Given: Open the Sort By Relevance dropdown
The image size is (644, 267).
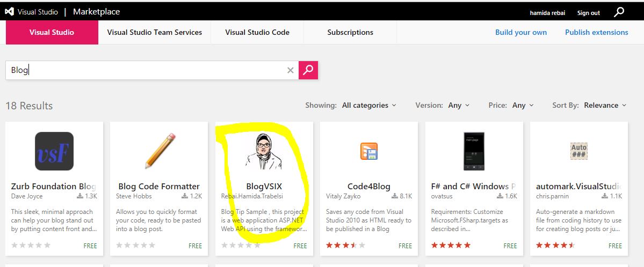Looking at the screenshot, I should pos(605,106).
